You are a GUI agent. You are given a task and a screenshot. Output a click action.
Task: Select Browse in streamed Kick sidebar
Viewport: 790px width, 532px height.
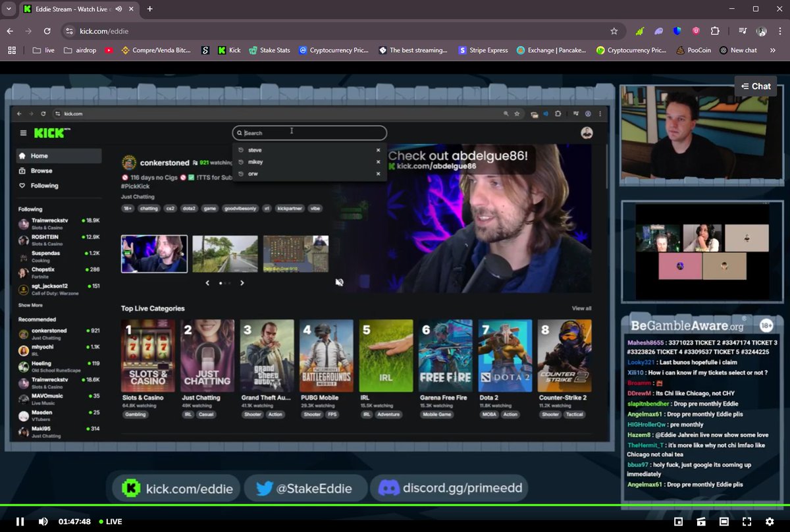(x=59, y=171)
